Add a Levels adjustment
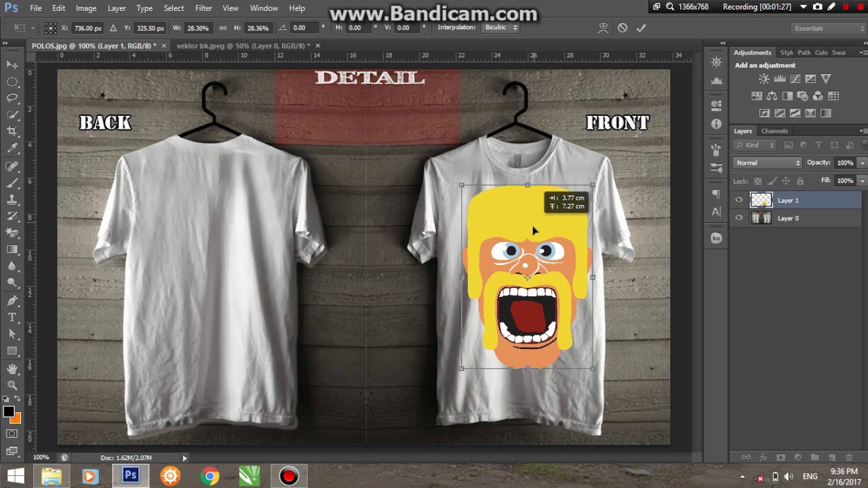Screen dimensions: 868x488 tap(780, 79)
